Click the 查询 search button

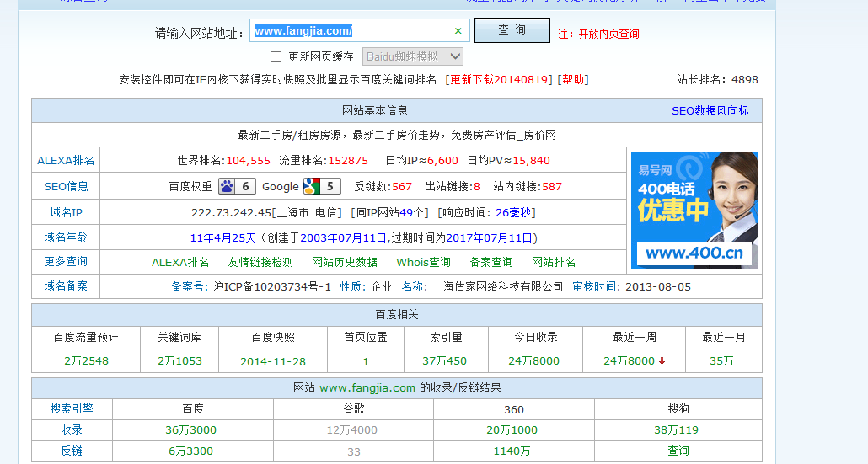[x=512, y=29]
